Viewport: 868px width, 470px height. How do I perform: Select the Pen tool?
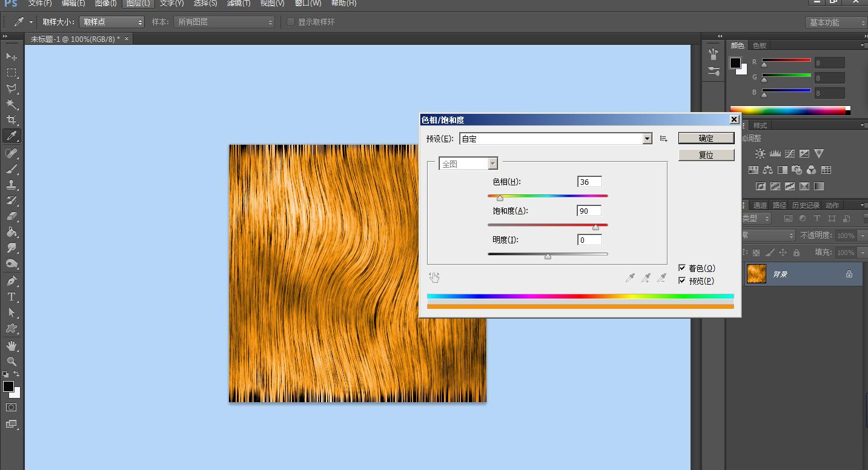tap(12, 281)
